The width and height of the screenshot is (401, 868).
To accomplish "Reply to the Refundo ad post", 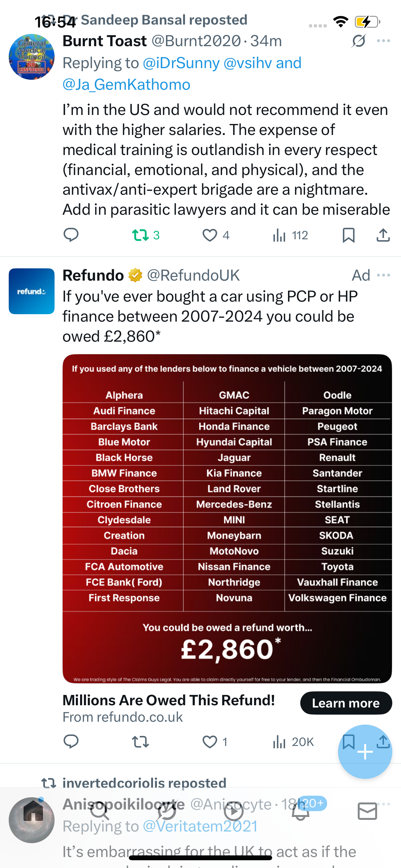I will coord(71,742).
